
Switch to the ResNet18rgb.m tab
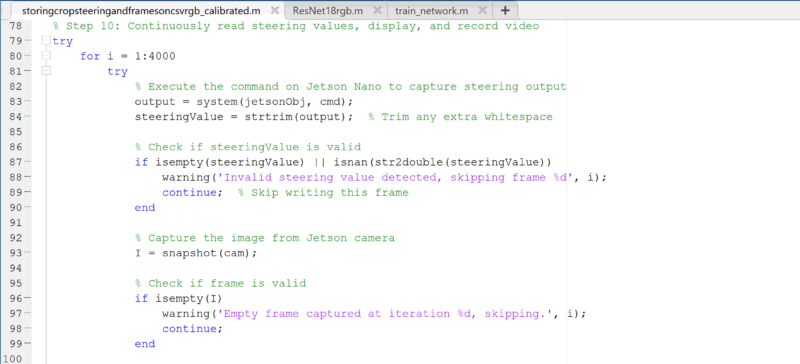tap(328, 10)
